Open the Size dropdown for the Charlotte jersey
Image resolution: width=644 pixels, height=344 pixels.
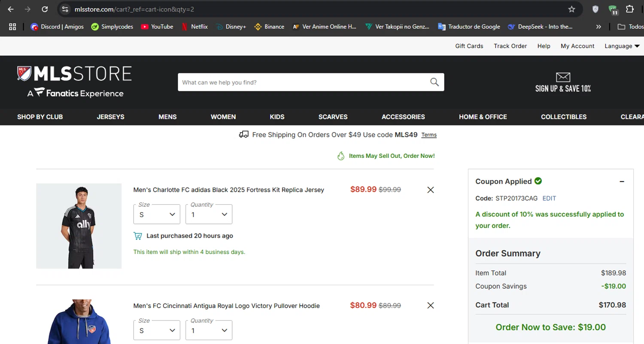tap(157, 214)
